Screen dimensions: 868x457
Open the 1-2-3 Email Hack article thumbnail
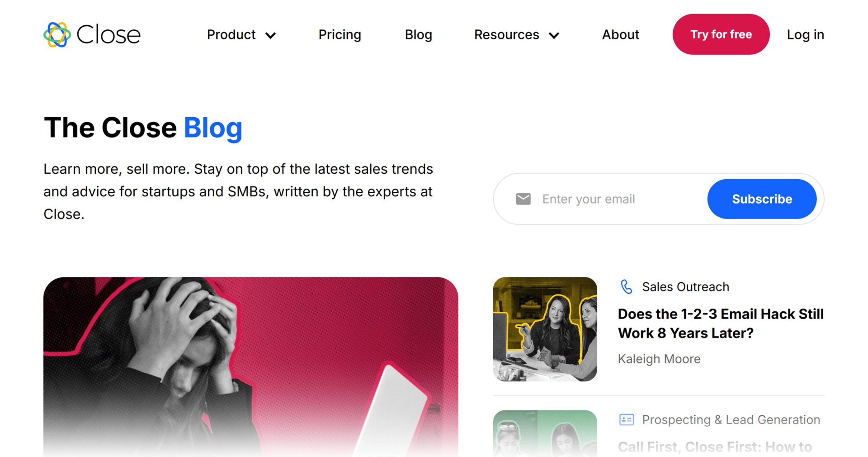pos(545,329)
